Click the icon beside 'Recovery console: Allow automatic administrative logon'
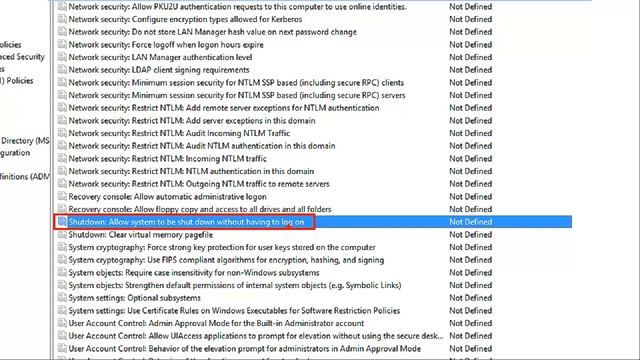Screen dimensions: 640x360 pos(62,196)
